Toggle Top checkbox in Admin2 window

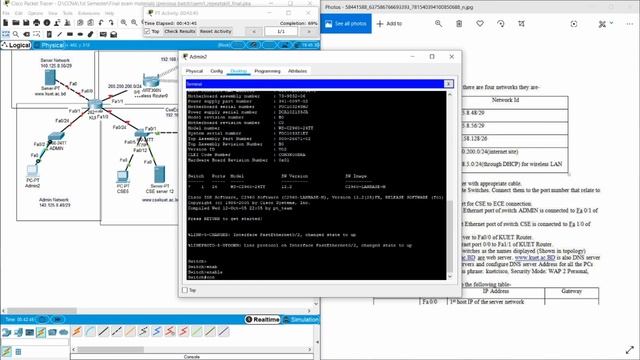click(185, 290)
